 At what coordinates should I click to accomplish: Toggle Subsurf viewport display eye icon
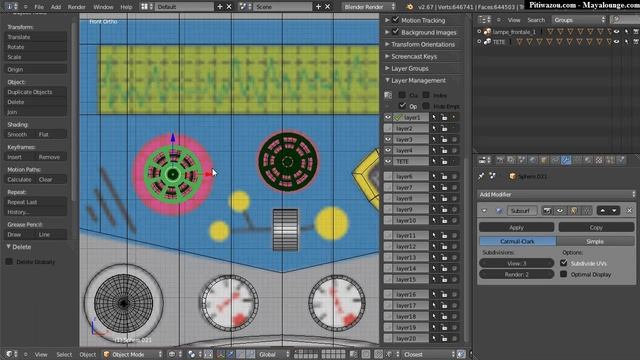(x=560, y=211)
